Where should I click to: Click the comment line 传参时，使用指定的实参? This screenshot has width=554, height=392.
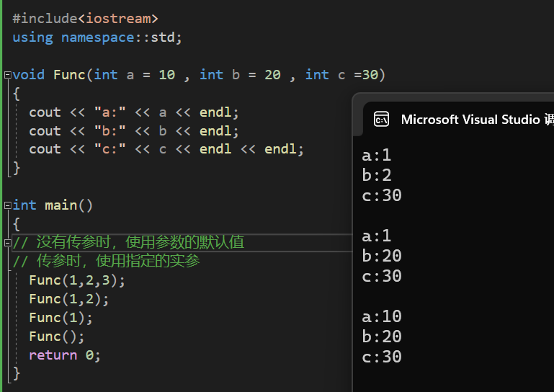pyautogui.click(x=106, y=262)
